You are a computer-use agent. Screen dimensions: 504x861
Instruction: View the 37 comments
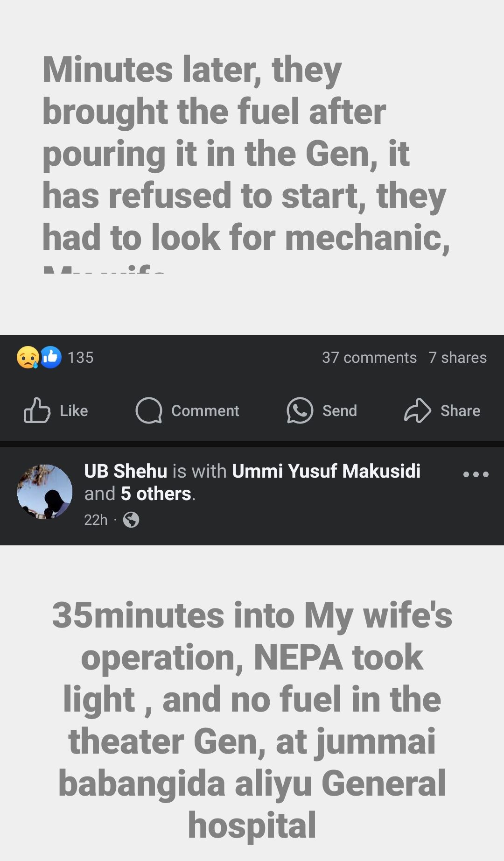pyautogui.click(x=369, y=358)
